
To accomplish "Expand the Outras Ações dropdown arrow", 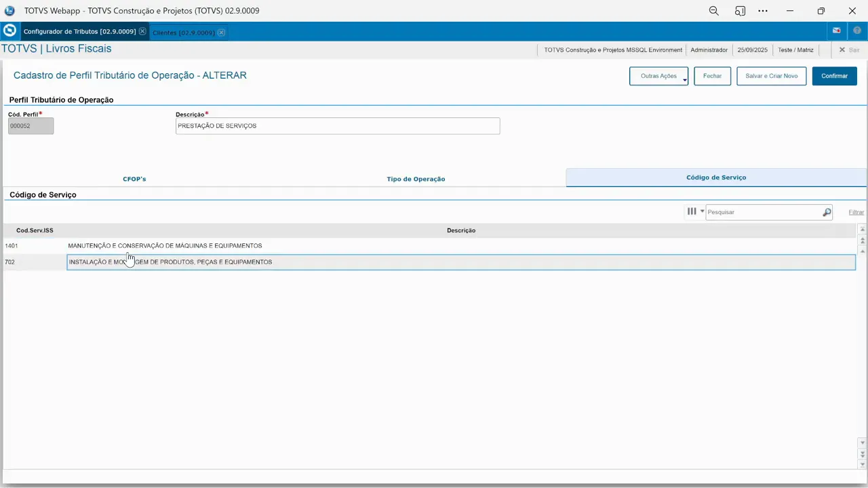I will (x=684, y=79).
